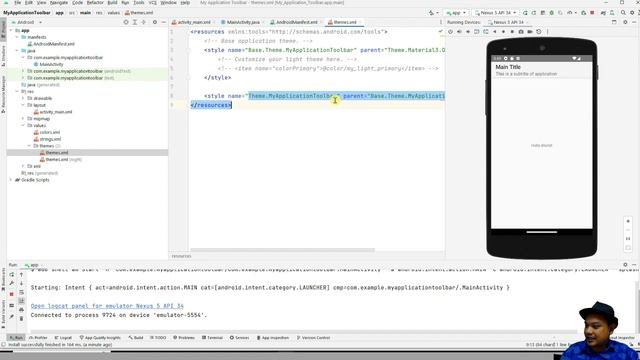The height and width of the screenshot is (360, 640).
Task: Click emulator Overview square icon
Action: click(512, 31)
